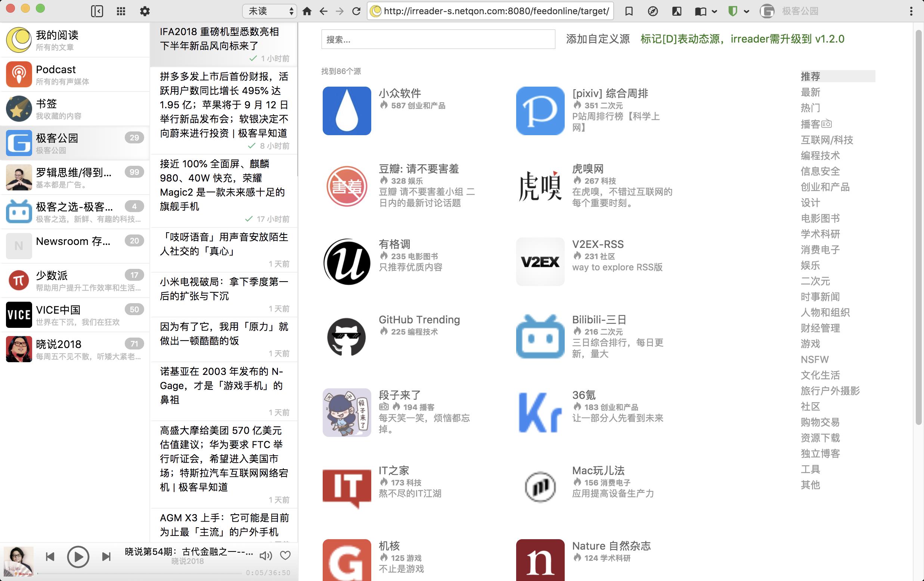
Task: Open the grid view icon
Action: coord(121,11)
